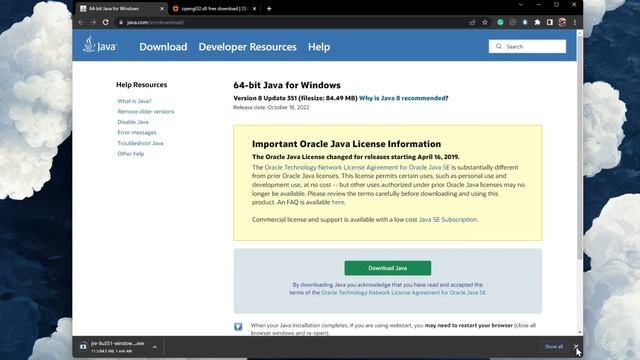The width and height of the screenshot is (640, 360).
Task: Click 'Important Oracle Java License Information' heading
Action: coord(347,144)
